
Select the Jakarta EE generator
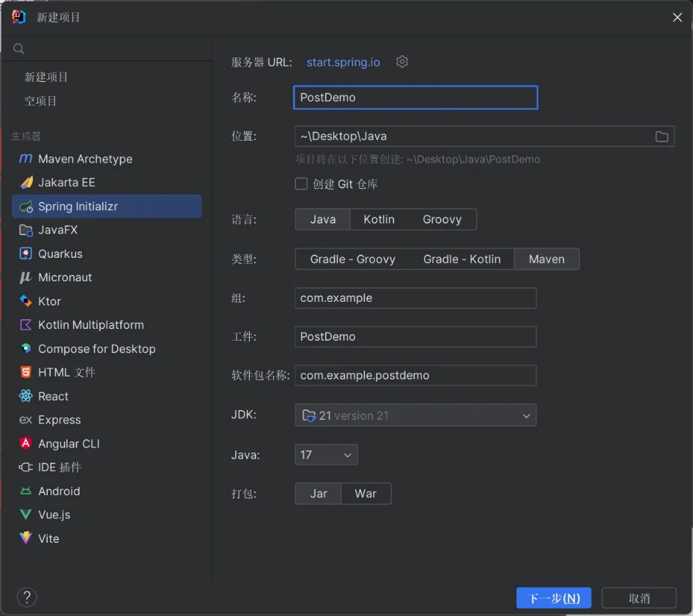click(x=67, y=182)
